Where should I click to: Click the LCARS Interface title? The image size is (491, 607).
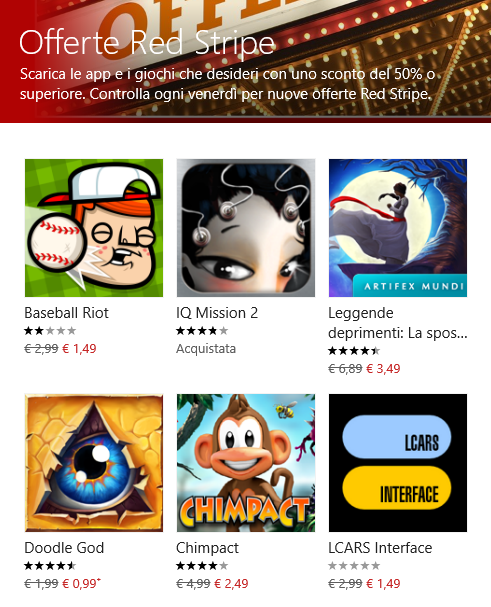tap(380, 548)
